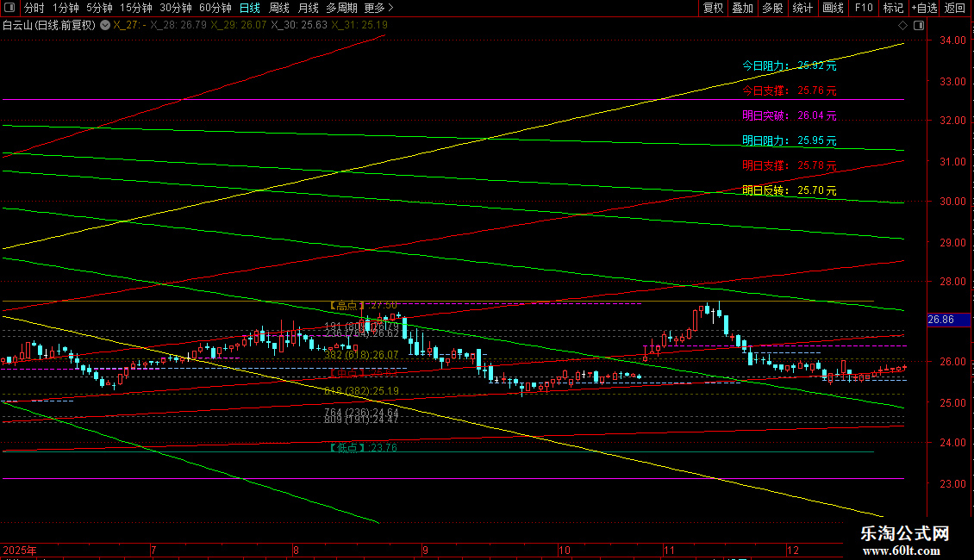Open F10 company information

[864, 8]
